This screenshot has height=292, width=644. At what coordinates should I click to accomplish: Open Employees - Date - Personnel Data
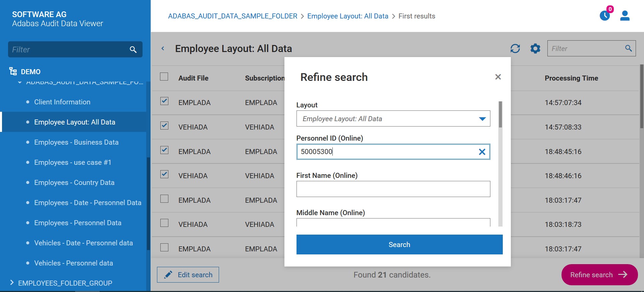coord(88,203)
